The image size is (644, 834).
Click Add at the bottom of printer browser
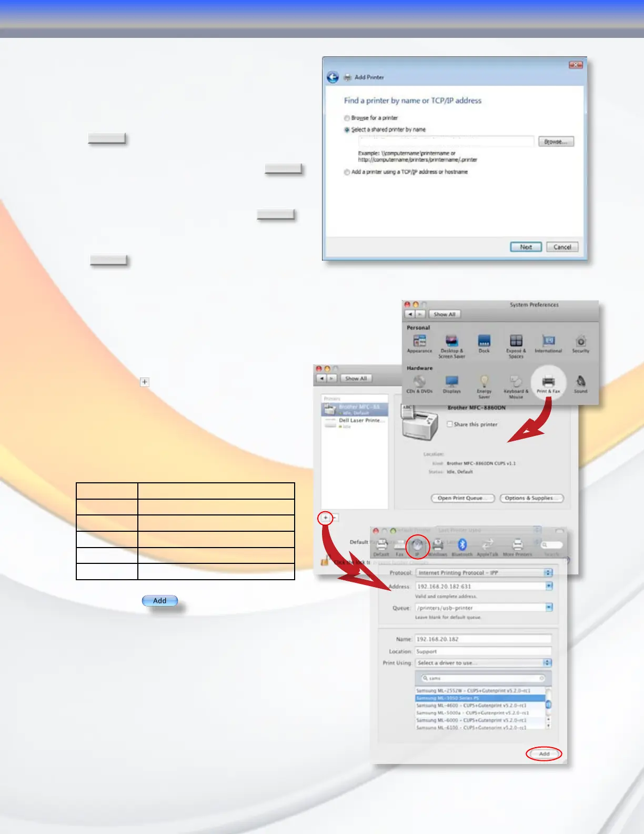pyautogui.click(x=544, y=754)
